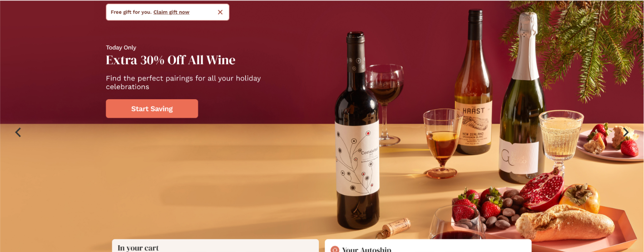This screenshot has width=644, height=252.
Task: Open the Claim gift now link
Action: 171,12
